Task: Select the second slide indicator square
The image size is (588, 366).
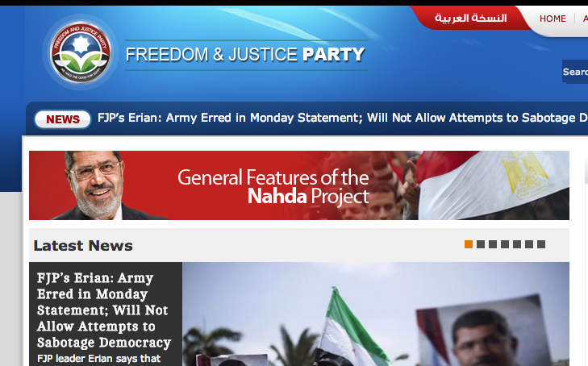Action: (481, 244)
